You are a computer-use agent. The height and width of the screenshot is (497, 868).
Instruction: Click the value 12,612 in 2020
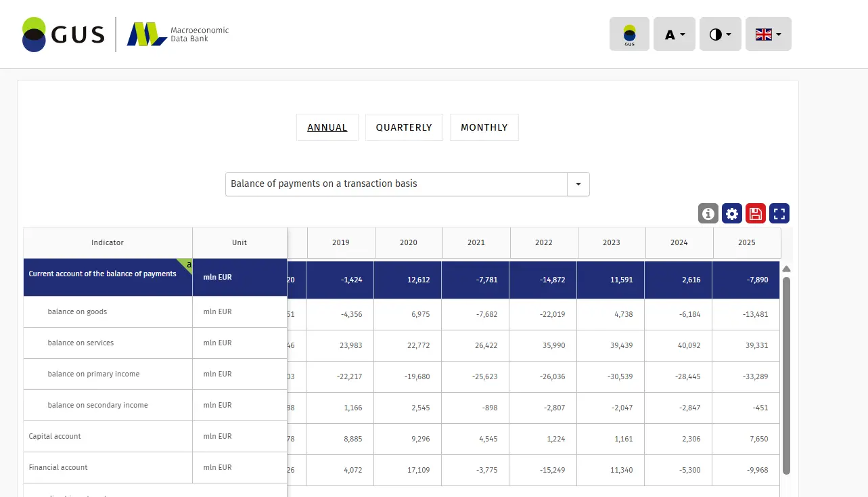click(x=419, y=279)
